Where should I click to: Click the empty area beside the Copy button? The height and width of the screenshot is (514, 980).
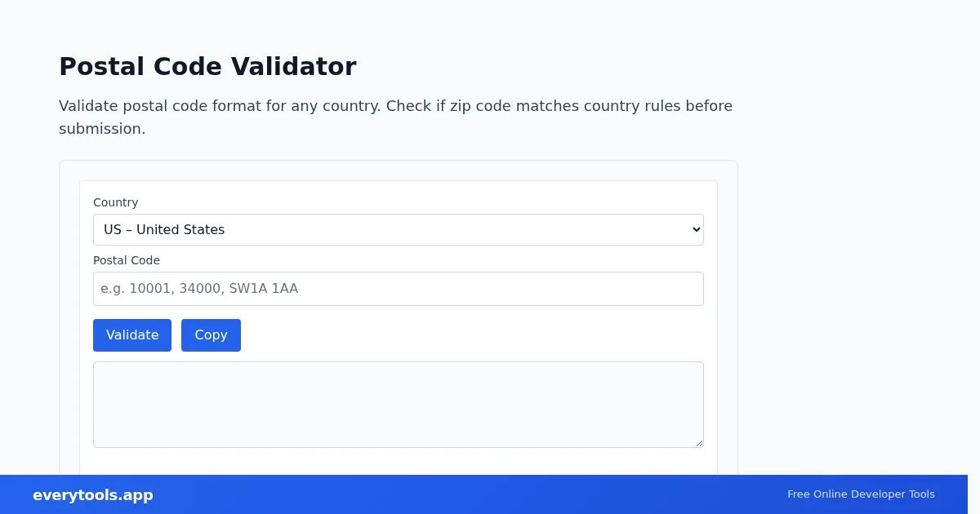472,335
